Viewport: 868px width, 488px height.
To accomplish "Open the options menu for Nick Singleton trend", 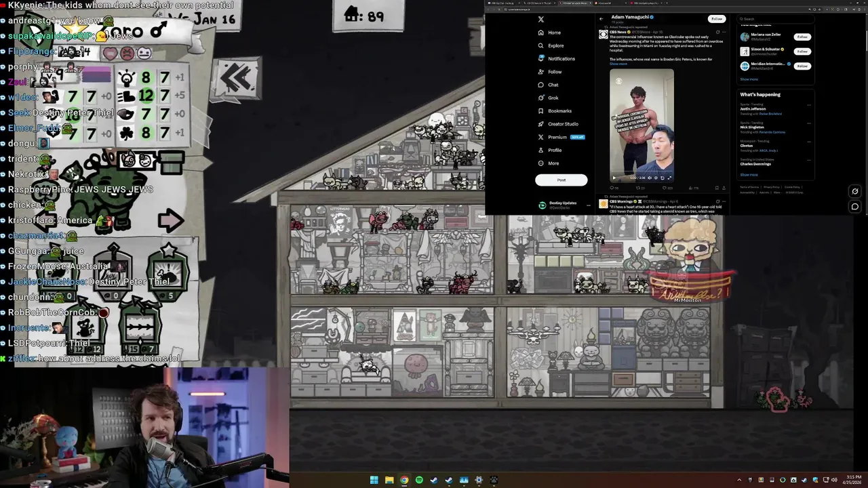I will point(808,123).
